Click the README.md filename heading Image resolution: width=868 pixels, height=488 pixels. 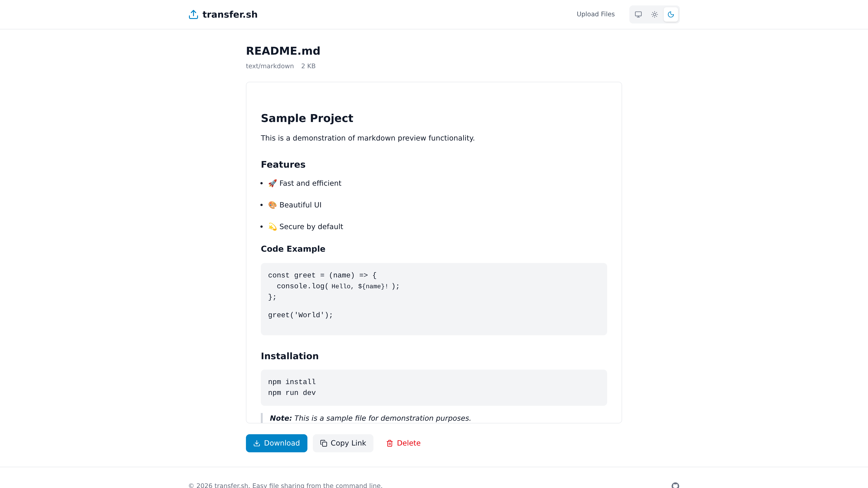[x=283, y=51]
